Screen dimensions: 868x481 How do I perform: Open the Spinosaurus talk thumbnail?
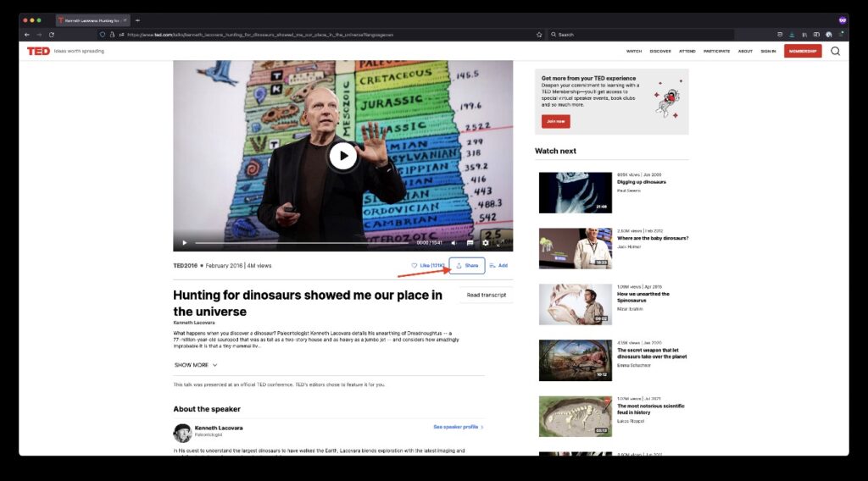(x=576, y=305)
